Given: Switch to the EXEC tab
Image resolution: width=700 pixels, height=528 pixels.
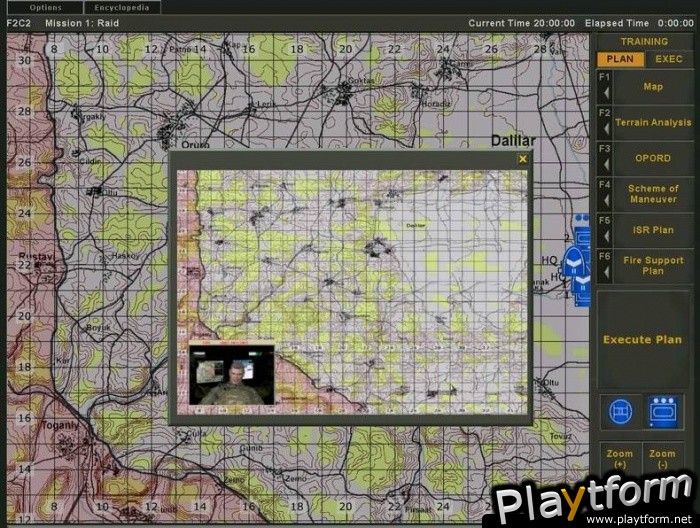Looking at the screenshot, I should click(669, 59).
